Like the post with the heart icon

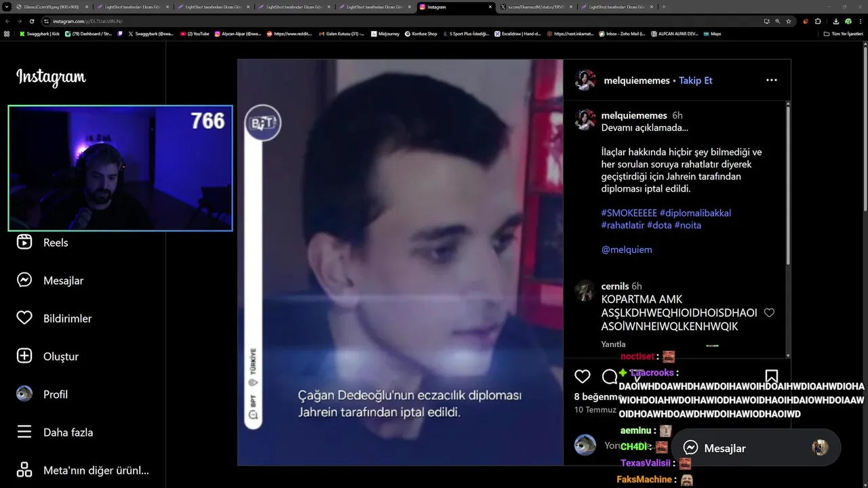pyautogui.click(x=583, y=376)
